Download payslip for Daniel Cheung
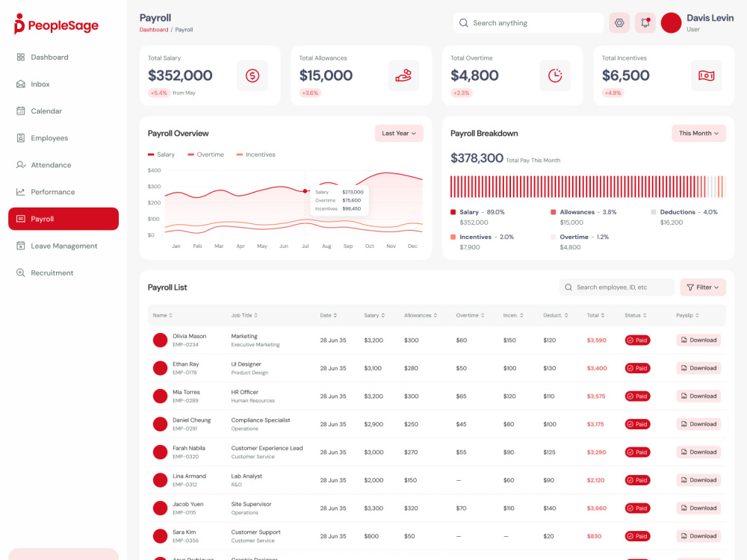The height and width of the screenshot is (560, 747). pos(698,424)
